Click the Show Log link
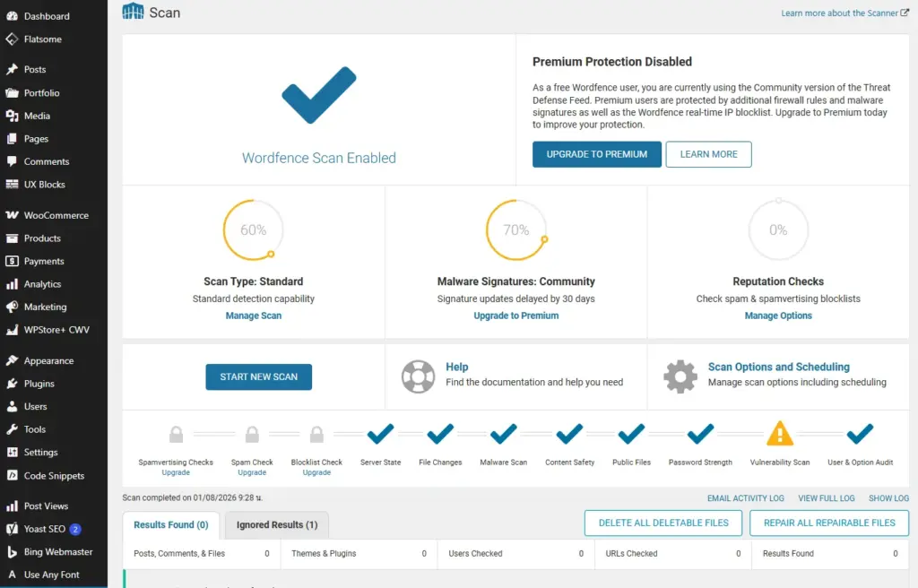The width and height of the screenshot is (918, 588). (x=888, y=497)
